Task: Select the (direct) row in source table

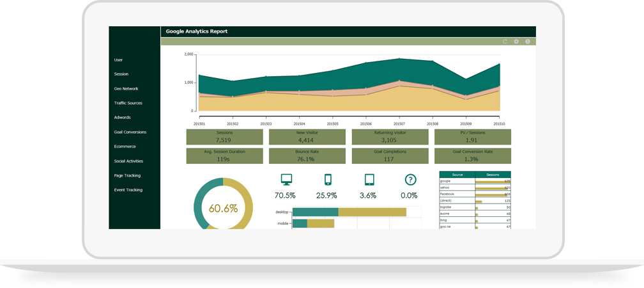Action: (x=475, y=200)
